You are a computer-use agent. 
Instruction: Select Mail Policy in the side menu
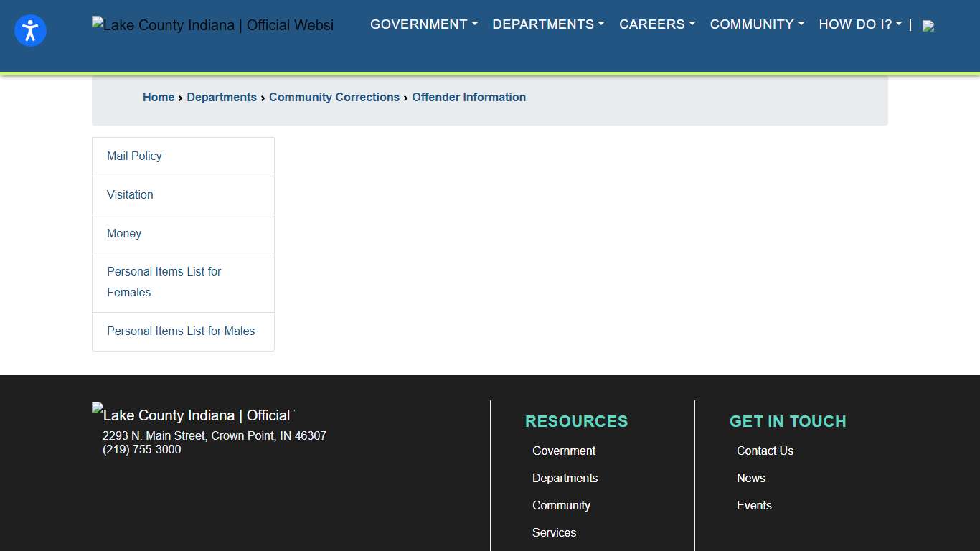(134, 156)
